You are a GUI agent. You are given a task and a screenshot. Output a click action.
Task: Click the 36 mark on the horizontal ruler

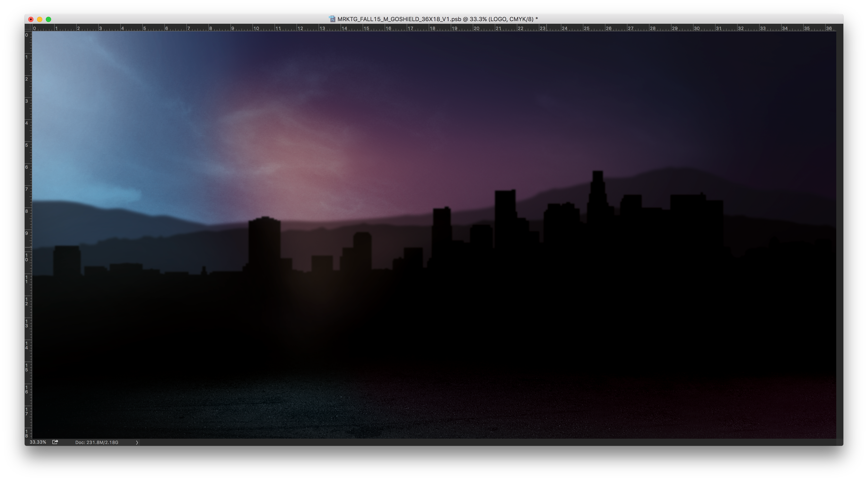pyautogui.click(x=829, y=28)
